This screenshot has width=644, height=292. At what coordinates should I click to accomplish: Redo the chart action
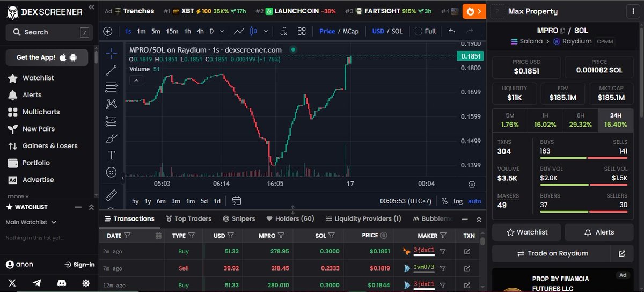[470, 31]
